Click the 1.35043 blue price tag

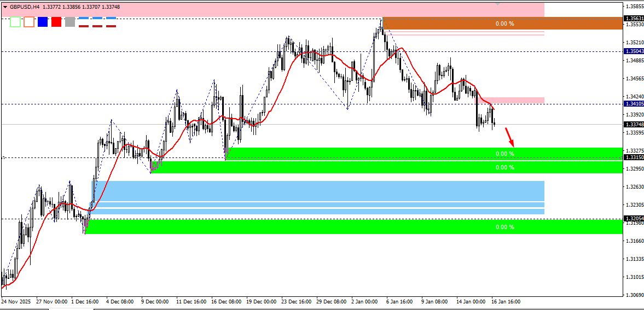[634, 51]
